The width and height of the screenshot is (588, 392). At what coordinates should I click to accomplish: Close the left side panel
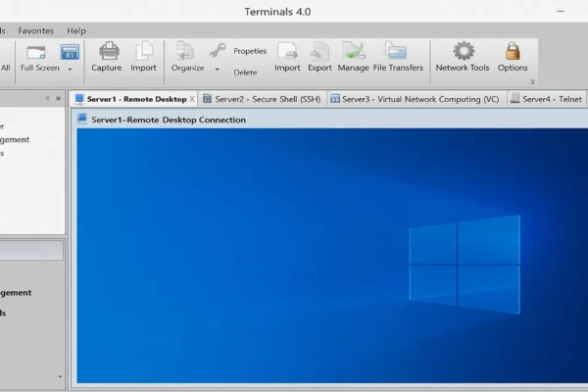58,98
